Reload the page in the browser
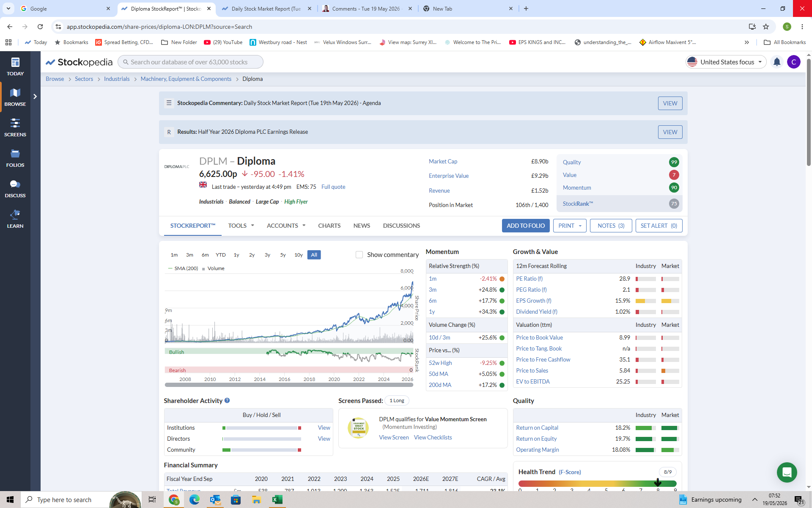The height and width of the screenshot is (508, 812). (x=40, y=27)
